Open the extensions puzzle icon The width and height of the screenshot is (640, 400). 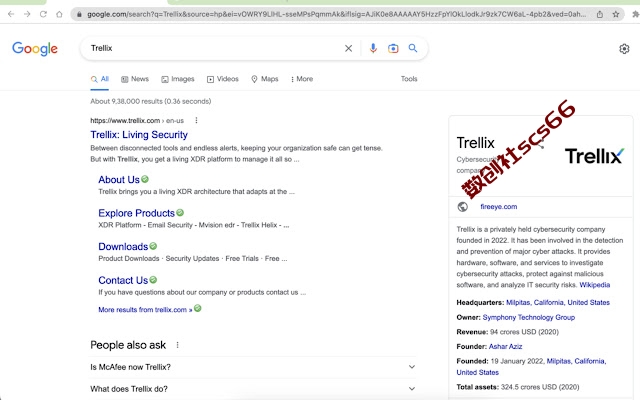click(635, 14)
